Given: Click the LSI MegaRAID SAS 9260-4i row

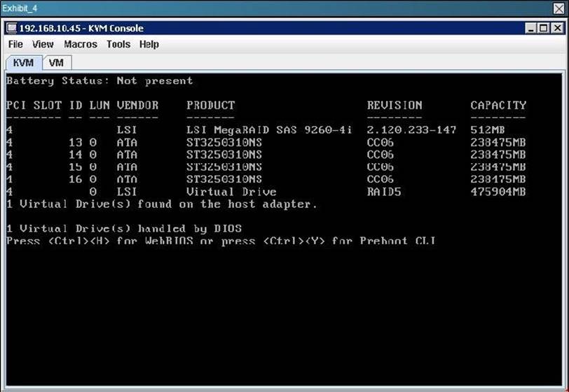Looking at the screenshot, I should pyautogui.click(x=270, y=130).
